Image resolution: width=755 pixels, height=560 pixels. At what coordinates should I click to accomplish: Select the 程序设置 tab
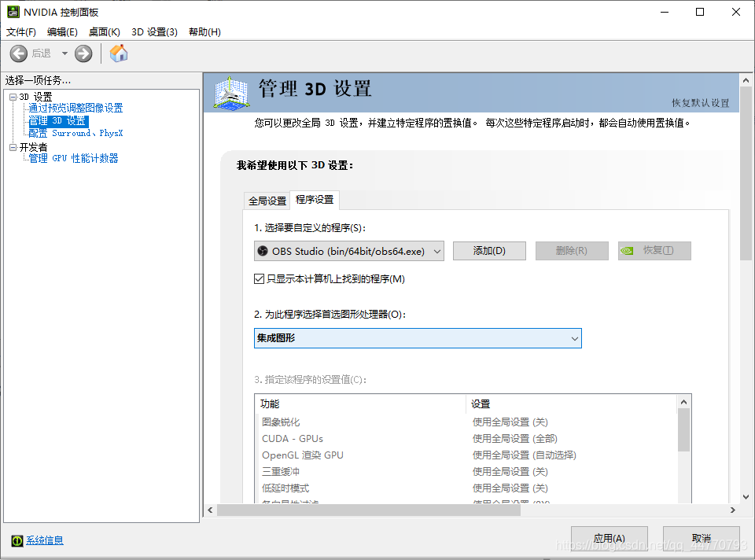tap(315, 199)
